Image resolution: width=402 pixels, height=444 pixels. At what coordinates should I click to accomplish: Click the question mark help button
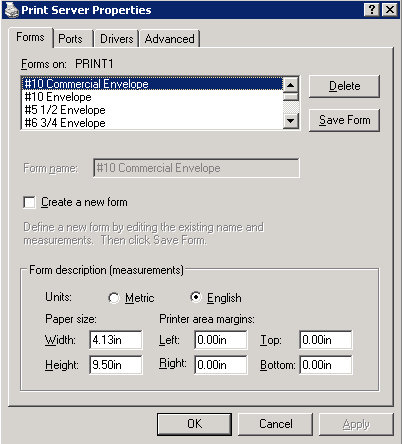(372, 10)
